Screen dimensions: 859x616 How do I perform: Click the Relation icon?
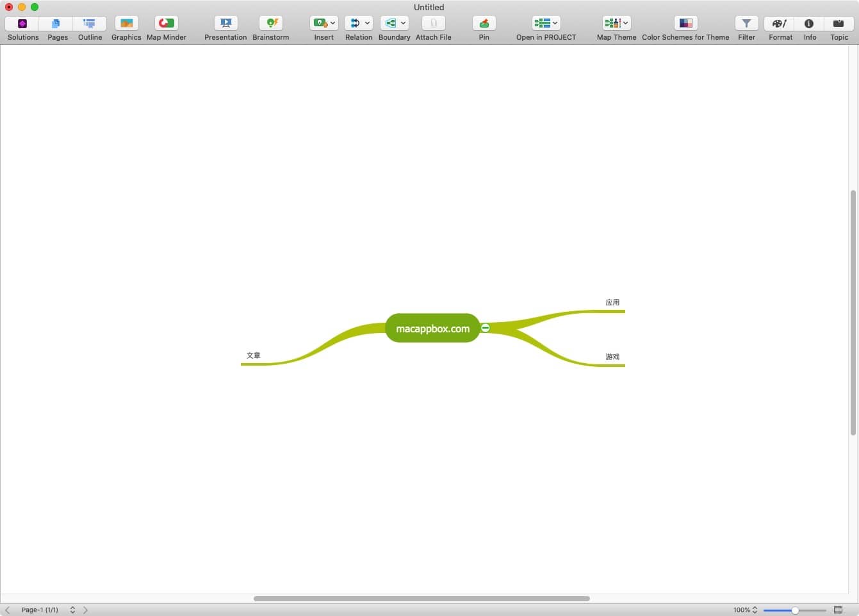(x=355, y=23)
